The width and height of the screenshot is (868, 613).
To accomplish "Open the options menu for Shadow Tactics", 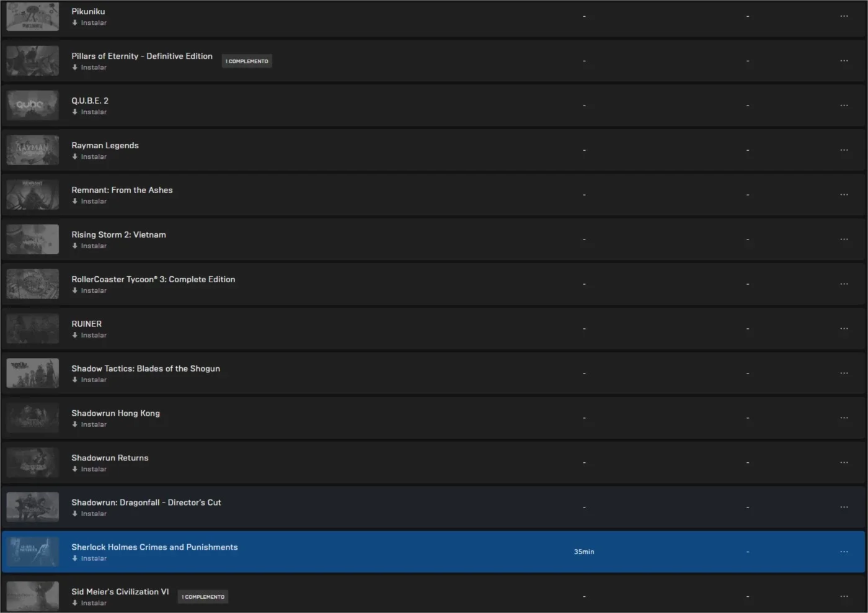I will click(x=844, y=374).
